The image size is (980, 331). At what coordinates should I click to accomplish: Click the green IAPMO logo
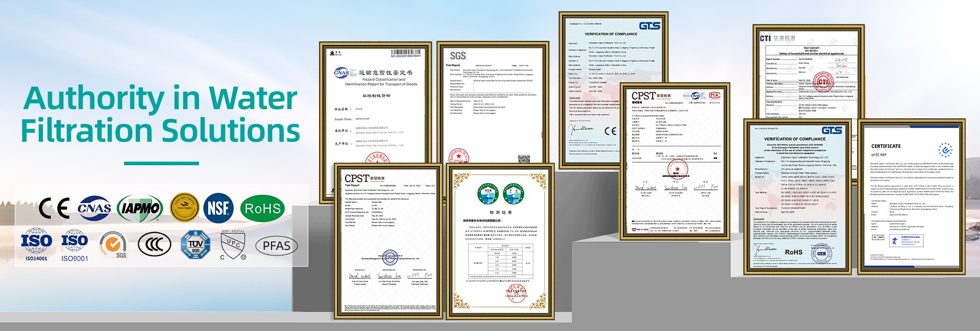coord(140,208)
